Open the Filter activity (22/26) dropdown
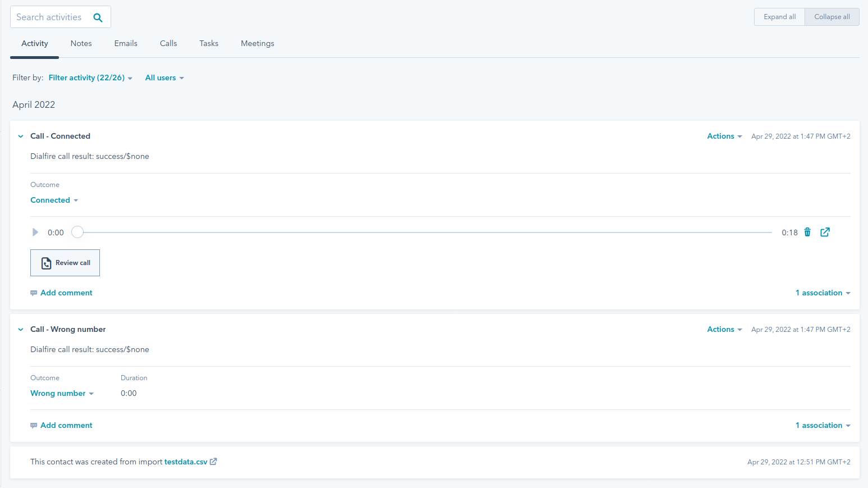Viewport: 868px width, 488px height. pos(90,78)
